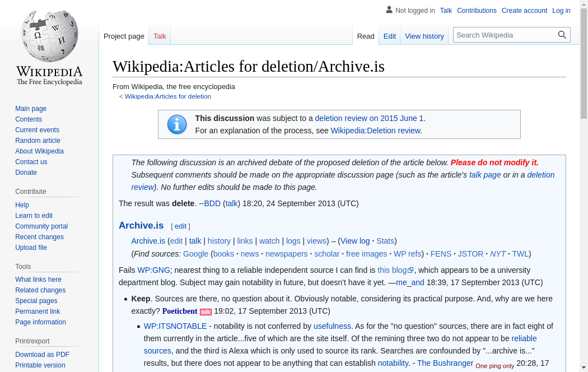
Task: Open Random article from sidebar
Action: [x=38, y=141]
